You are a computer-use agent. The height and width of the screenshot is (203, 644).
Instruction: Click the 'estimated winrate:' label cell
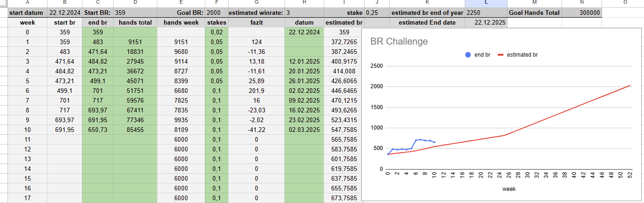point(257,13)
